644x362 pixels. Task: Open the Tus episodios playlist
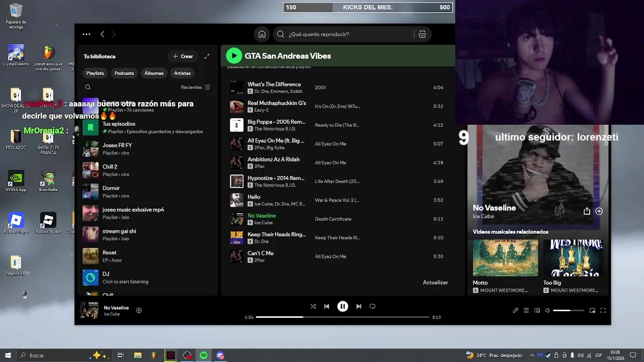click(148, 128)
